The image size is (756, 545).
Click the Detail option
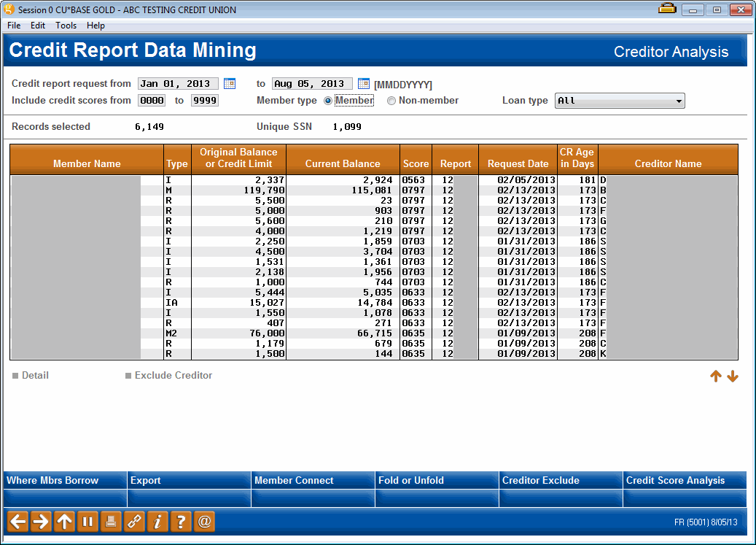click(31, 375)
